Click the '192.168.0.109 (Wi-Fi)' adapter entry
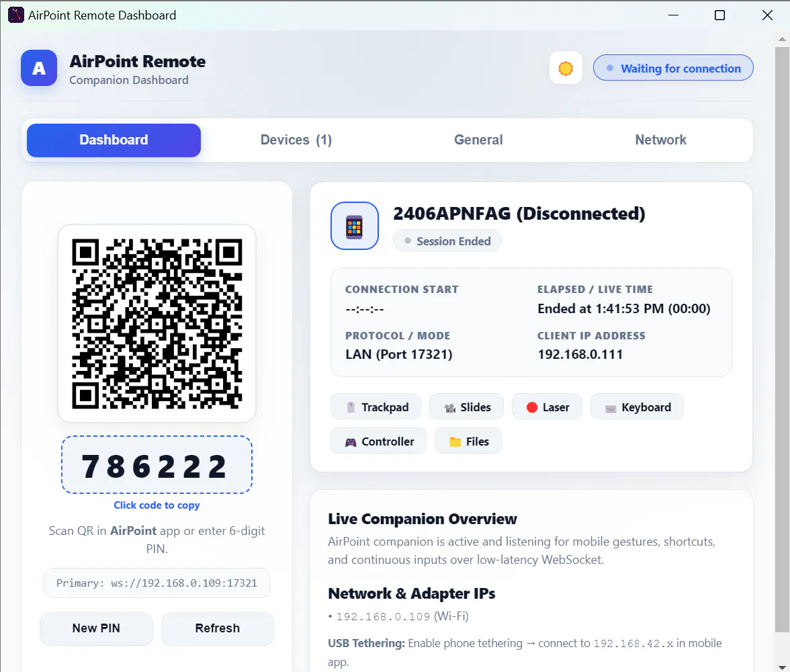 (402, 616)
